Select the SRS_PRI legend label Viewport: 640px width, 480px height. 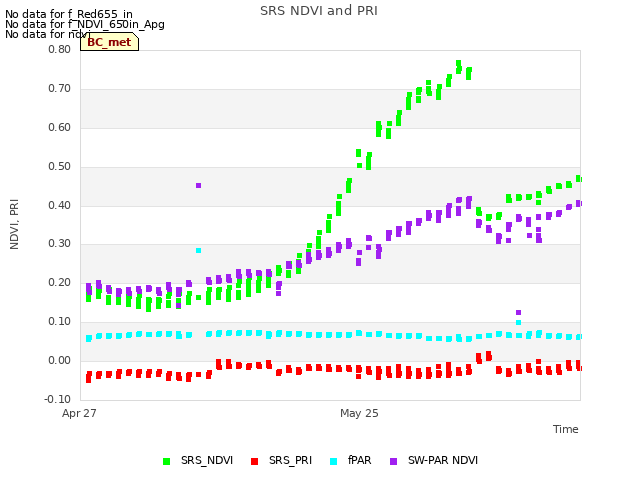coord(290,460)
